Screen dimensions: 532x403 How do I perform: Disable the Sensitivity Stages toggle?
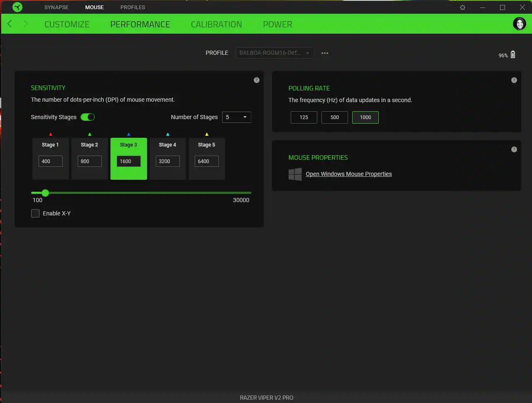pyautogui.click(x=88, y=117)
